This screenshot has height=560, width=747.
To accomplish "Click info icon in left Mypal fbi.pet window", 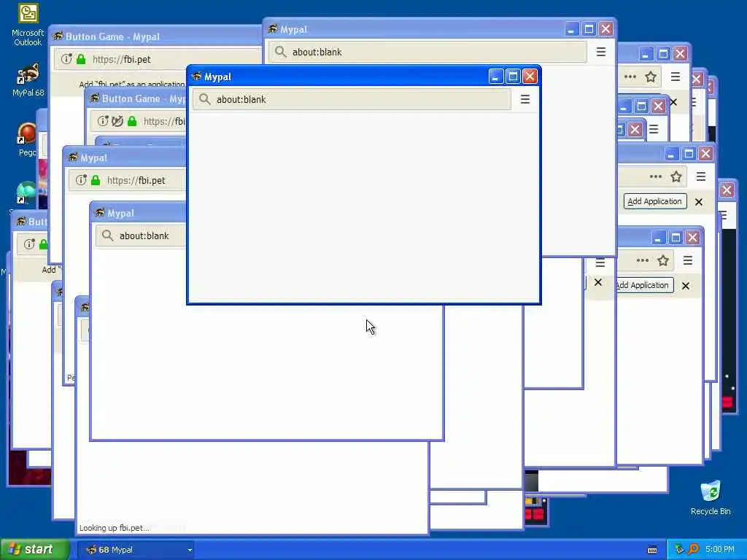I will point(82,180).
